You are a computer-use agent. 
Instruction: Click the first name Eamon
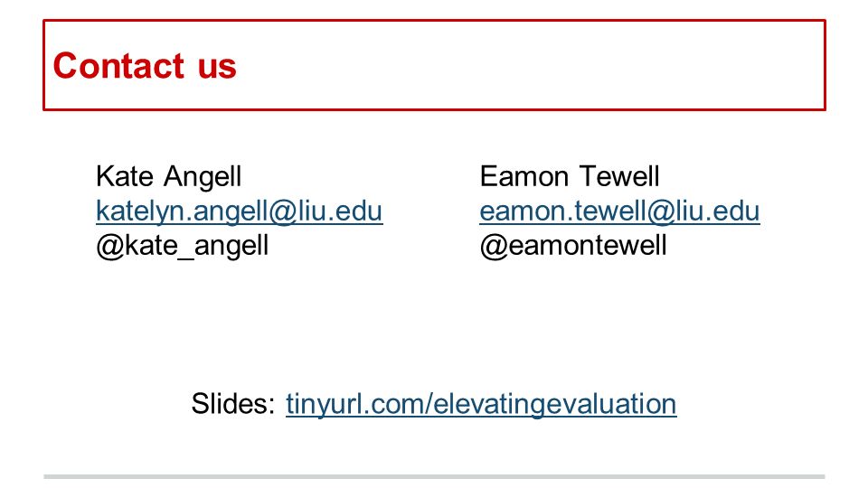coord(524,176)
